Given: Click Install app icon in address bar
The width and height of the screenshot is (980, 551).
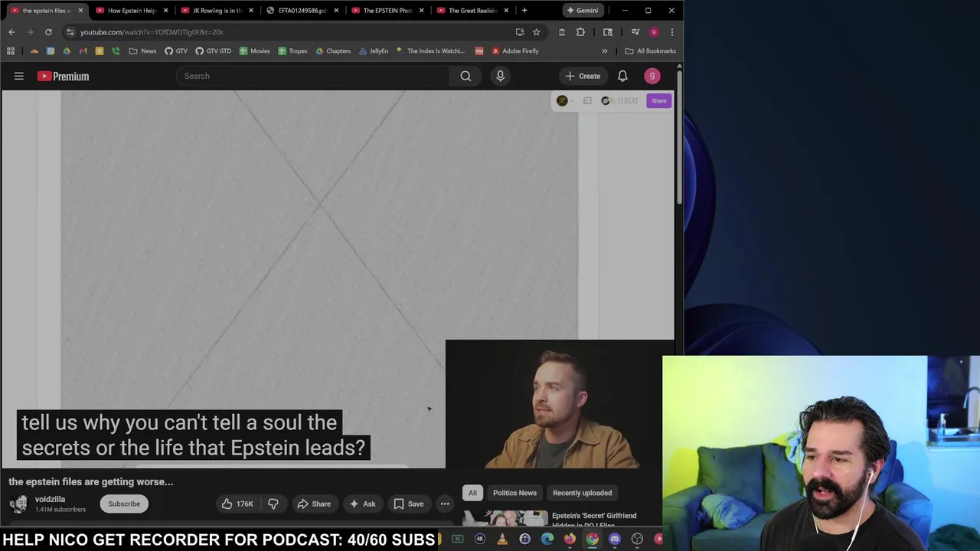Looking at the screenshot, I should 520,32.
